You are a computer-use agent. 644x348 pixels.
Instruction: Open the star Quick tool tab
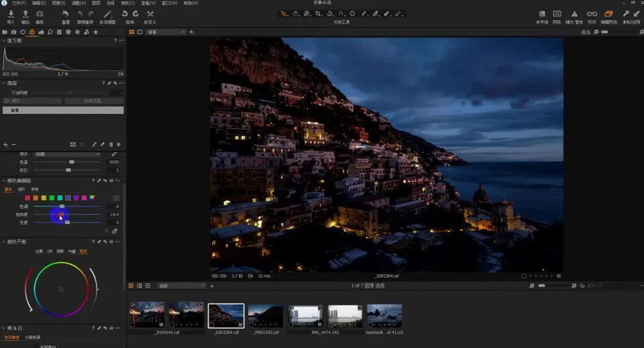click(96, 32)
